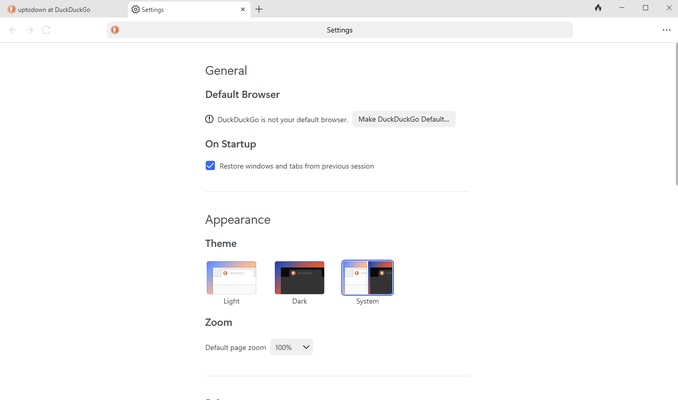This screenshot has height=400, width=678.
Task: Click the Zoom heading
Action: (x=218, y=322)
